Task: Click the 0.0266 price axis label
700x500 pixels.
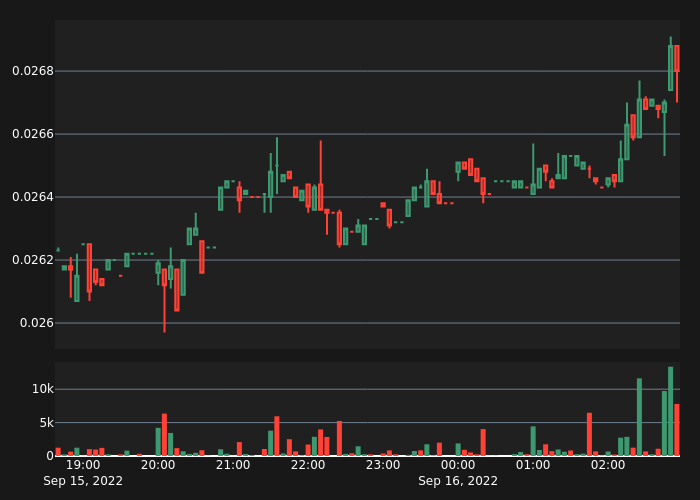Action: 33,134
